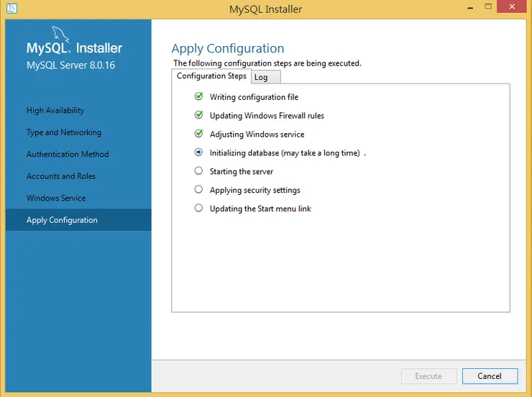Screen dimensions: 532x397
Task: Go to High Availability step in sidebar
Action: [x=55, y=111]
